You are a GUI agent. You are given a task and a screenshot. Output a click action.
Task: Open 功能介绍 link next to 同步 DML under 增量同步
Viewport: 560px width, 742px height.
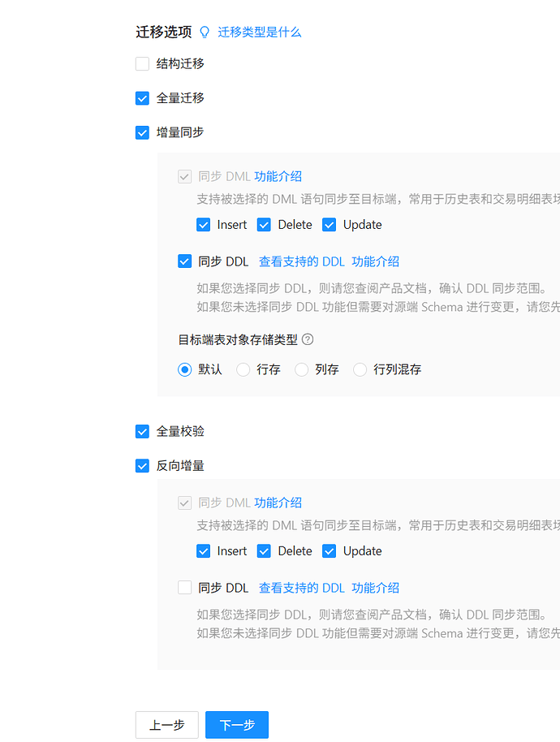pyautogui.click(x=278, y=176)
